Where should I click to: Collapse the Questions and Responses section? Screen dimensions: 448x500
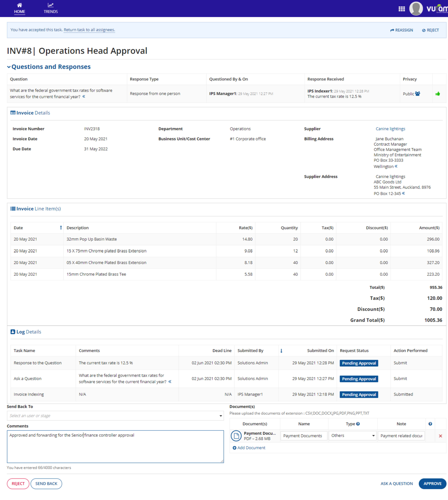pos(9,67)
